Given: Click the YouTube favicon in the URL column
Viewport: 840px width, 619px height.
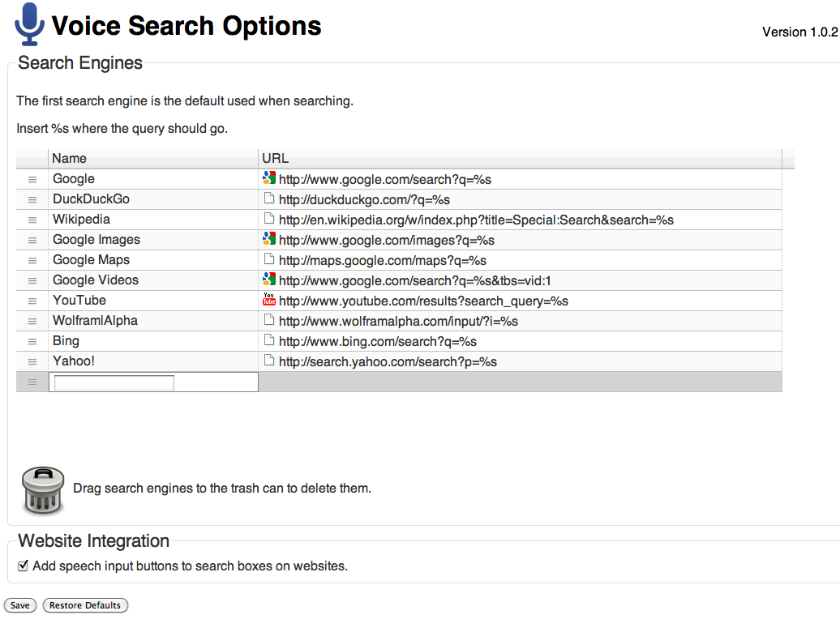Looking at the screenshot, I should coord(268,300).
